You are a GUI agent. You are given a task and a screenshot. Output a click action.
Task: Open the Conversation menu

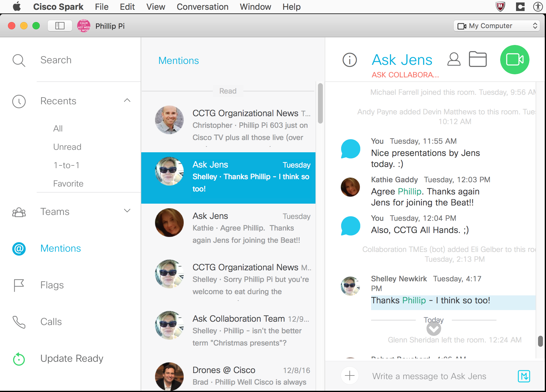click(202, 7)
